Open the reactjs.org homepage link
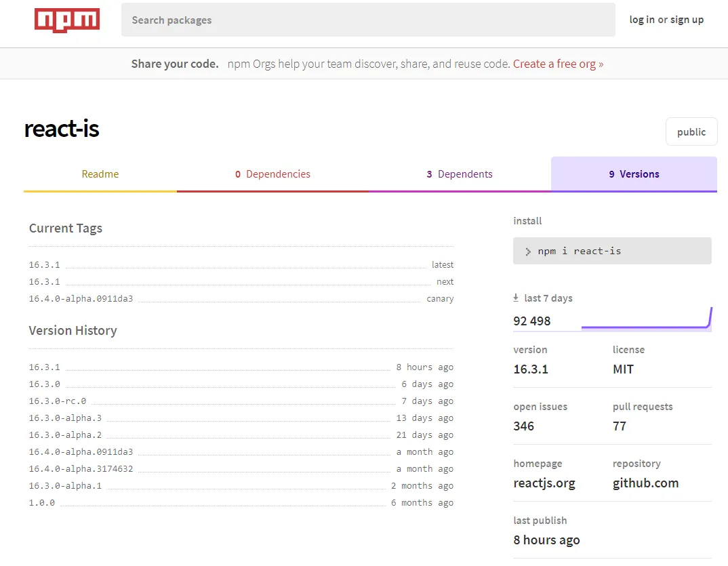The height and width of the screenshot is (566, 728). point(544,483)
